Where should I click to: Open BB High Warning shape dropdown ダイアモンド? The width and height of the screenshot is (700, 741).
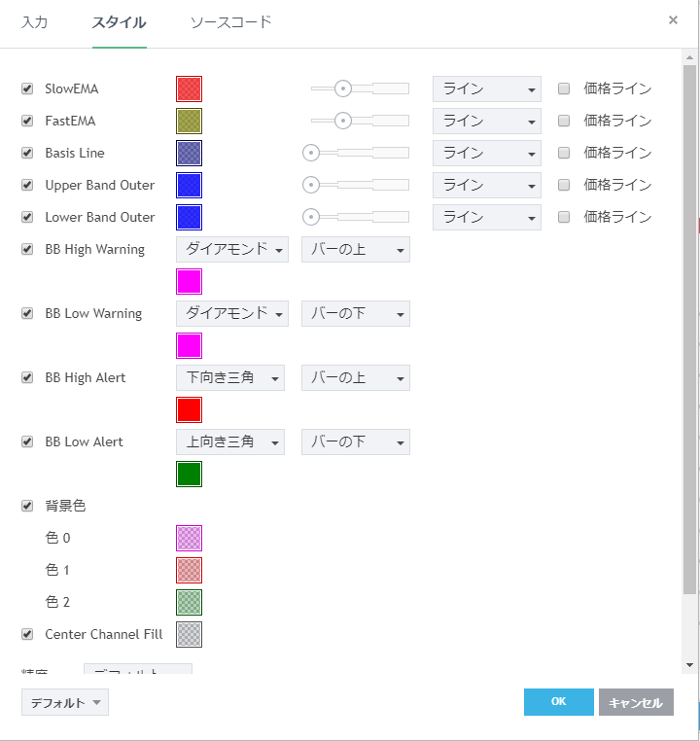(x=231, y=250)
